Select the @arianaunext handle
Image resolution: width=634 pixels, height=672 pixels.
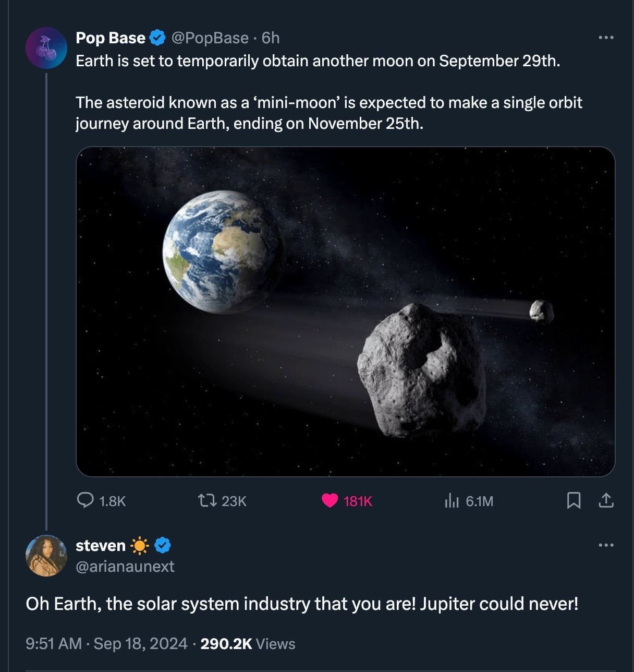[126, 567]
